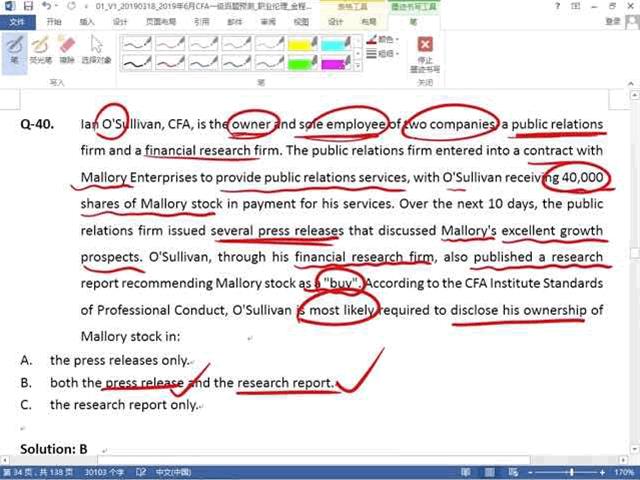Click the Sign in (登录) link
The height and width of the screenshot is (480, 640).
[x=613, y=21]
